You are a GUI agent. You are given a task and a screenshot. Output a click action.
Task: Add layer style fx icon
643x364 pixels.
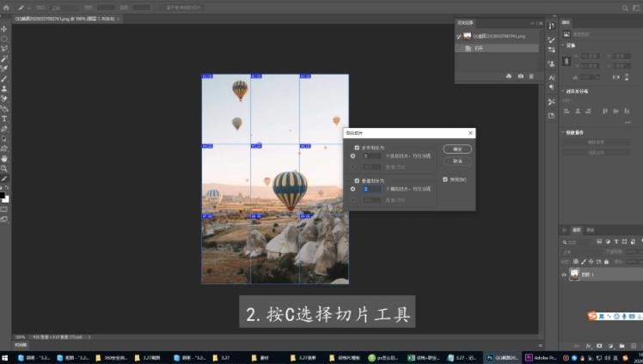(x=589, y=346)
